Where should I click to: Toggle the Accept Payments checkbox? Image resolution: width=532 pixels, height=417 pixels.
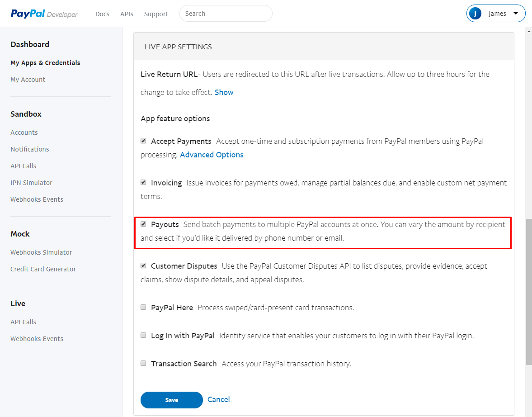coord(144,141)
